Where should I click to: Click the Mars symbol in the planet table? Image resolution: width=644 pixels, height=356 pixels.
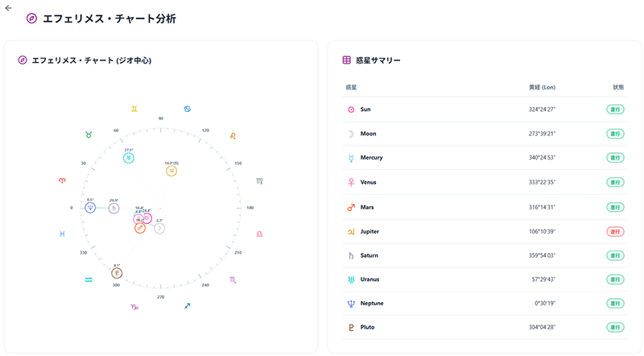tap(350, 207)
